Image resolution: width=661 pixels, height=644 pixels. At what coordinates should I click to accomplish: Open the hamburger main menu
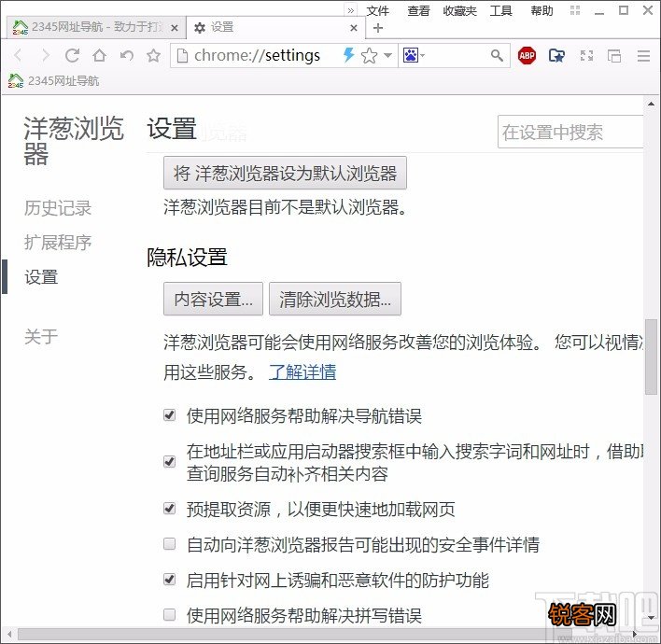click(x=643, y=55)
